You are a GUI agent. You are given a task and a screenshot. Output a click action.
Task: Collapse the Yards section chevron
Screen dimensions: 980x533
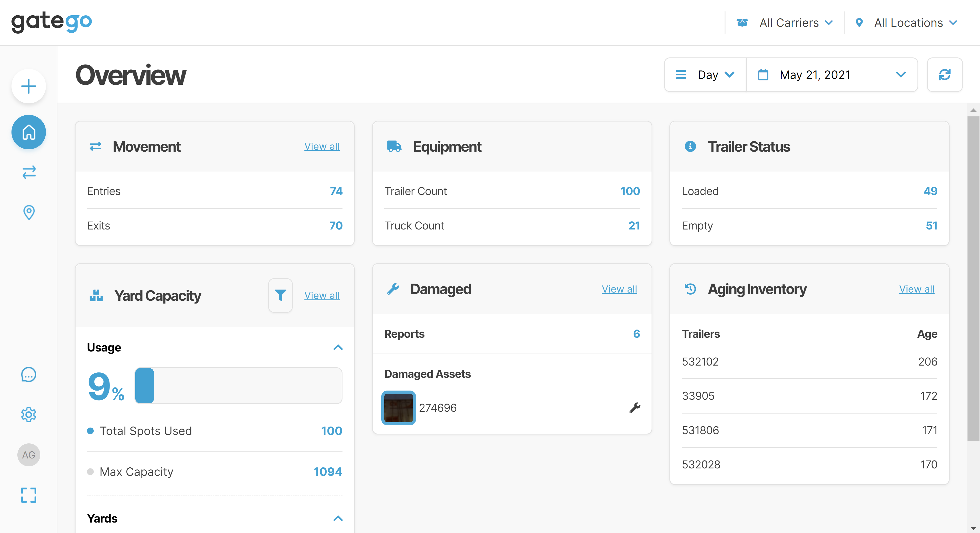pyautogui.click(x=338, y=518)
